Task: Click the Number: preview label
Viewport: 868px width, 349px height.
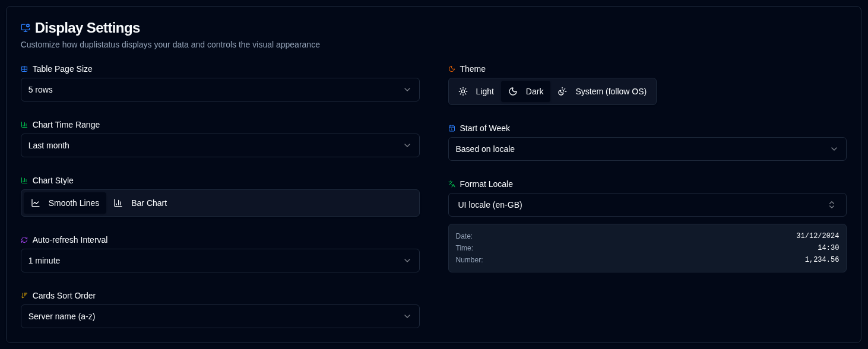Action: tap(469, 260)
